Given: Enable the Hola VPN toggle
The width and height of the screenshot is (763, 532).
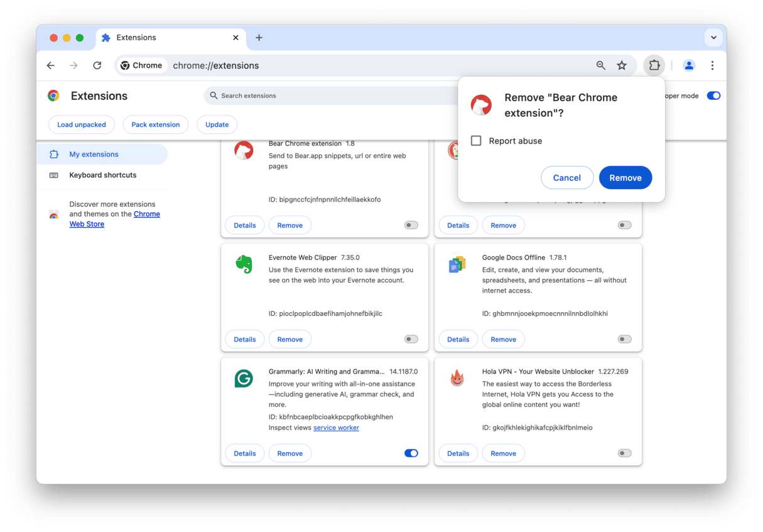Looking at the screenshot, I should [625, 453].
